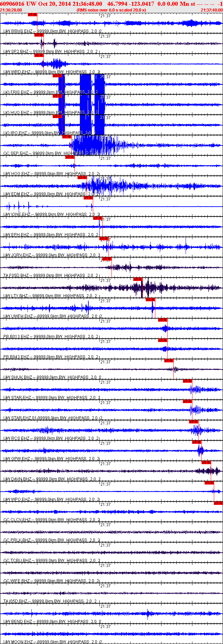Select the 'UW EPH EHZ' station label

[x=16, y=235]
